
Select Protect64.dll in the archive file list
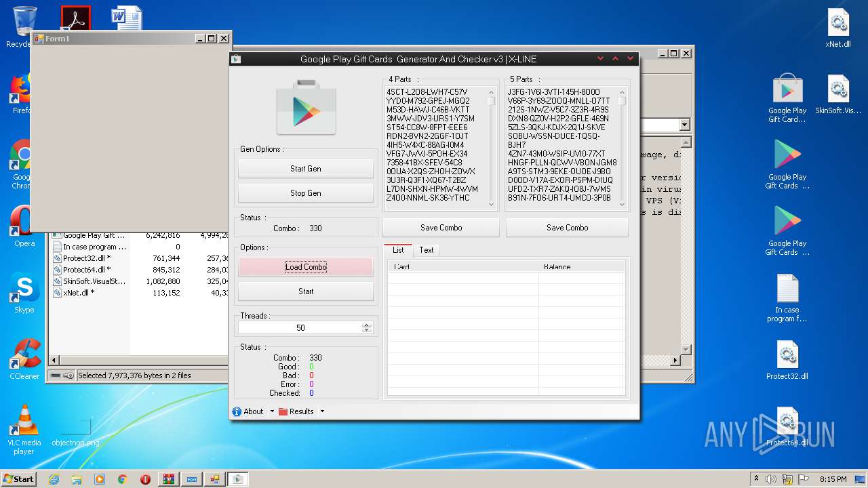(87, 270)
